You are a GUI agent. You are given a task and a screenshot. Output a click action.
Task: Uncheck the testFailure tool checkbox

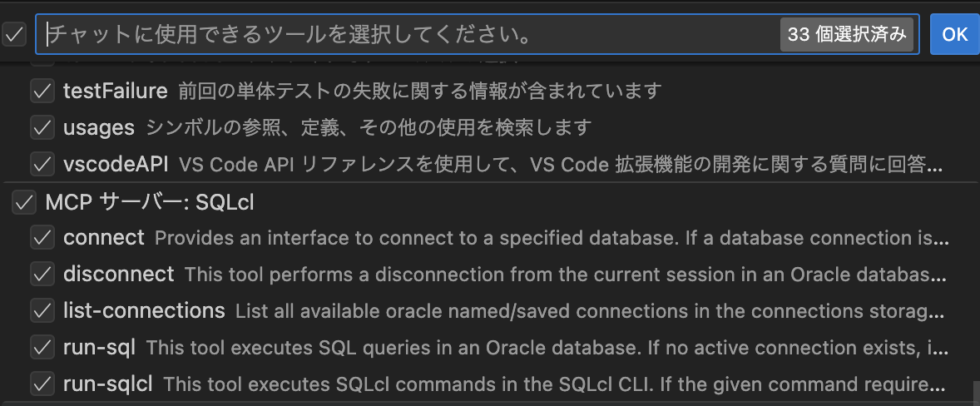[41, 91]
